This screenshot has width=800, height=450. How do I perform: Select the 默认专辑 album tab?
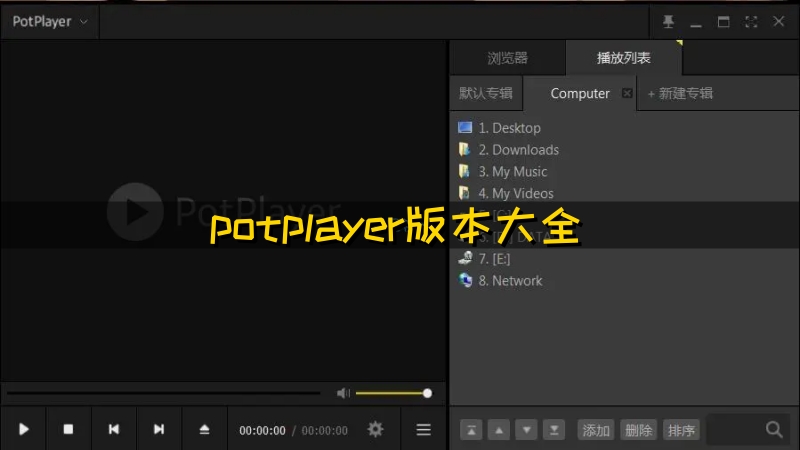click(486, 93)
